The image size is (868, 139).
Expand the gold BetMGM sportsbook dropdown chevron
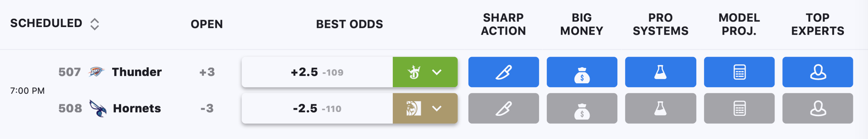(x=437, y=108)
